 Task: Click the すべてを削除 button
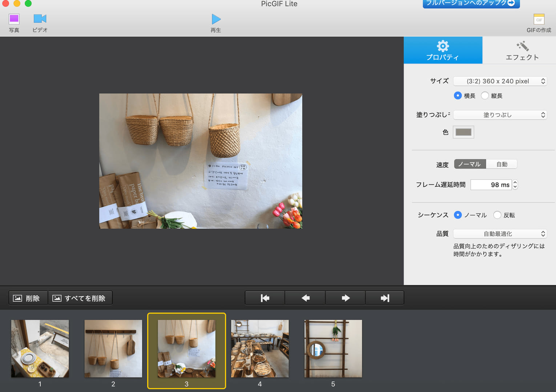tap(80, 298)
